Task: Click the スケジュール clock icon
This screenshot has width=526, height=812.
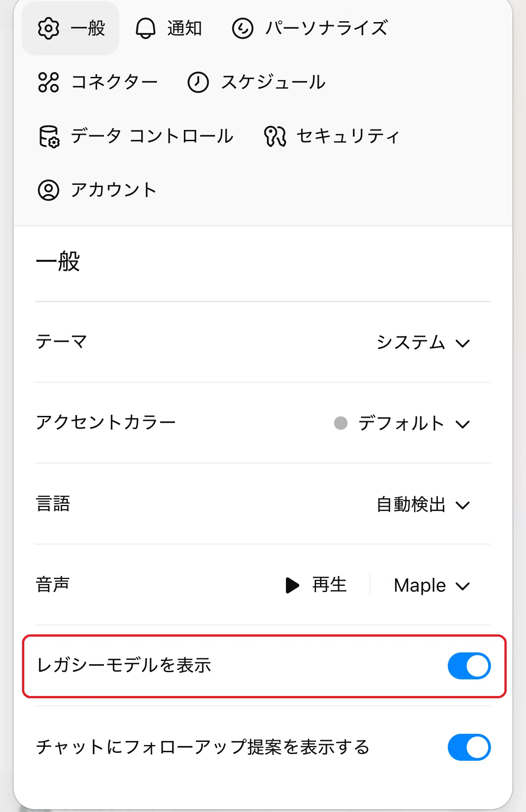Action: (198, 82)
